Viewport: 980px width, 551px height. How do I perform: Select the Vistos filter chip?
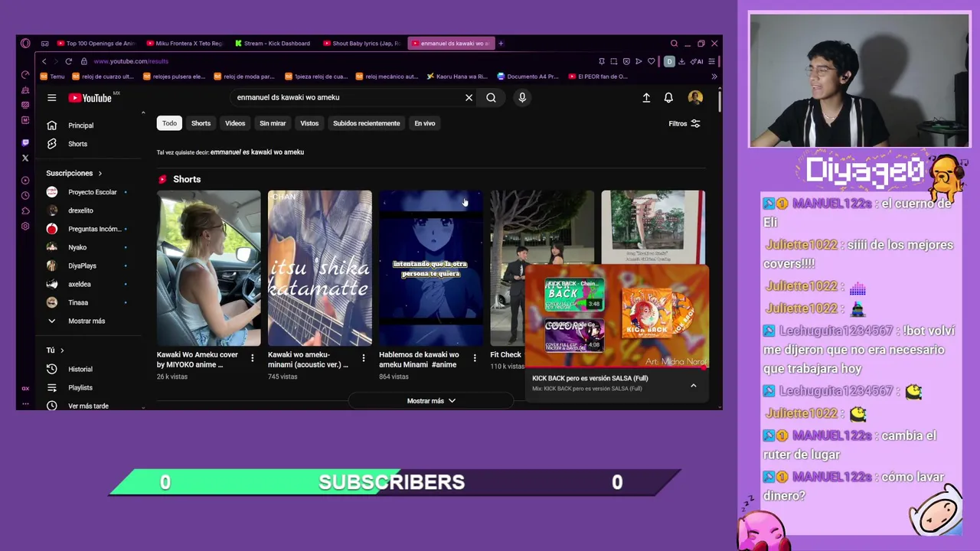pyautogui.click(x=309, y=123)
